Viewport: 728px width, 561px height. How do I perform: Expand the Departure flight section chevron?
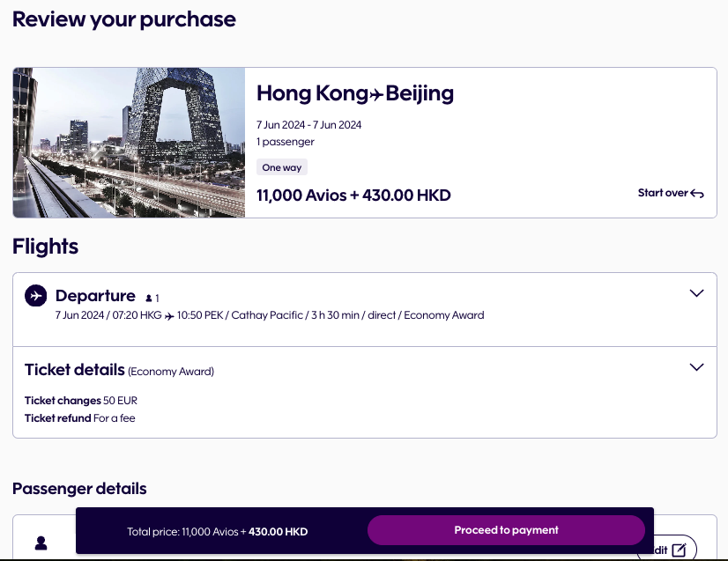tap(696, 293)
